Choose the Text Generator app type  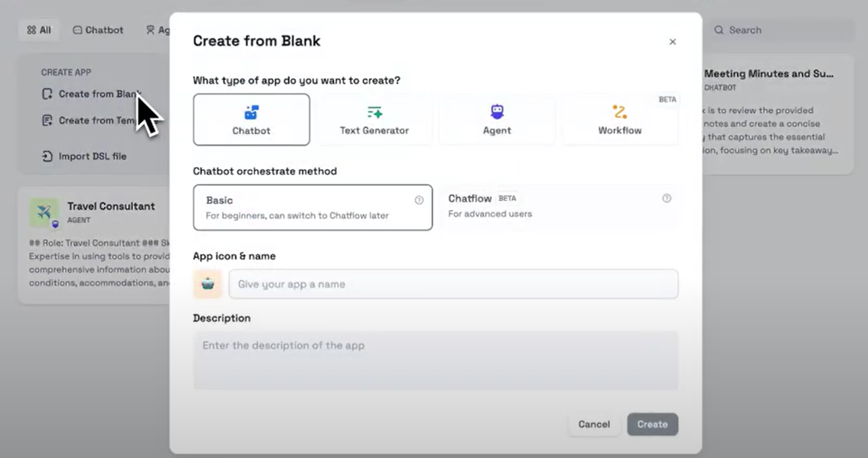(374, 120)
